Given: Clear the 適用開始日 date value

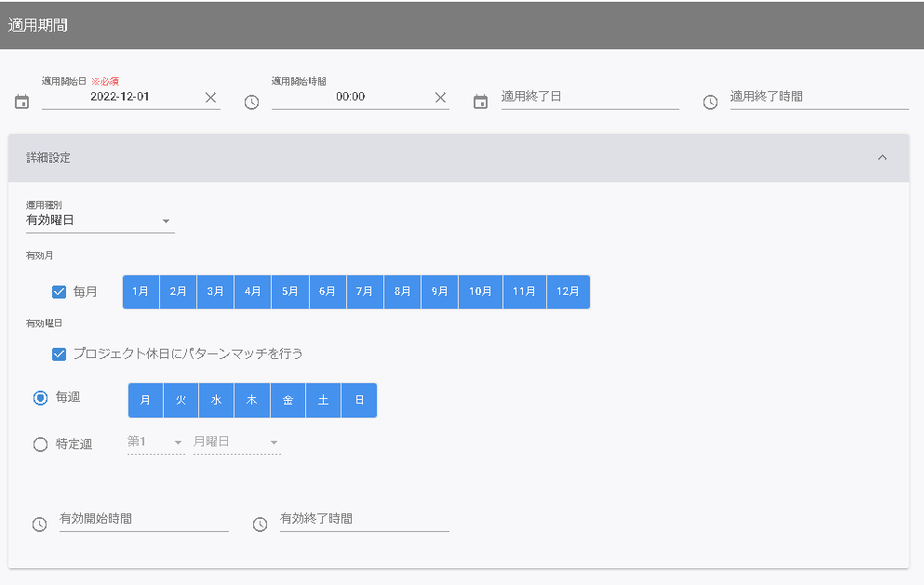Looking at the screenshot, I should 210,98.
